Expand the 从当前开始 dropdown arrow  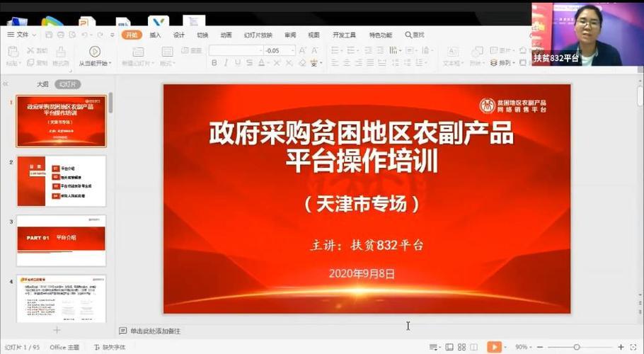110,63
